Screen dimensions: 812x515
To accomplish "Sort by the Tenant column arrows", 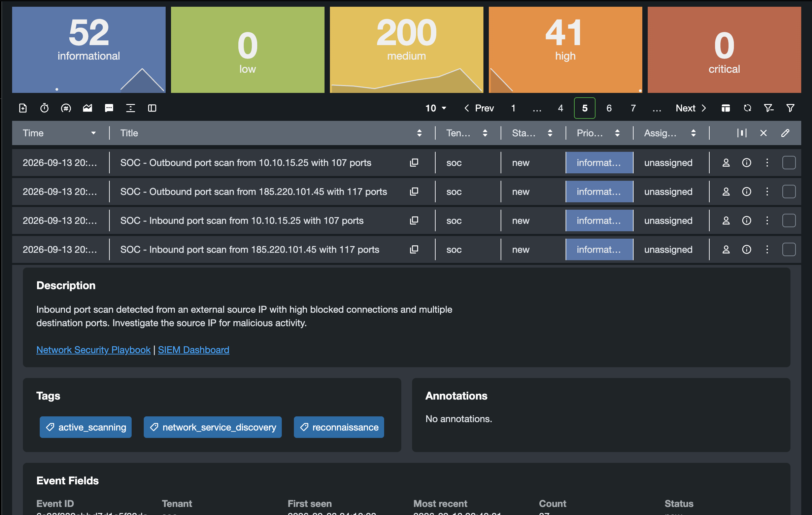I will (x=485, y=133).
